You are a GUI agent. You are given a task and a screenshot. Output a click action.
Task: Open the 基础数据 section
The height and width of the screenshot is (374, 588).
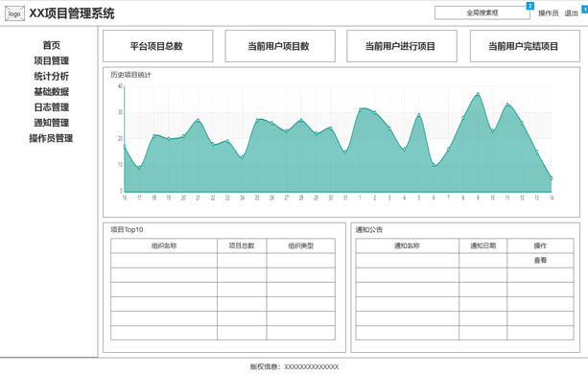click(x=52, y=91)
